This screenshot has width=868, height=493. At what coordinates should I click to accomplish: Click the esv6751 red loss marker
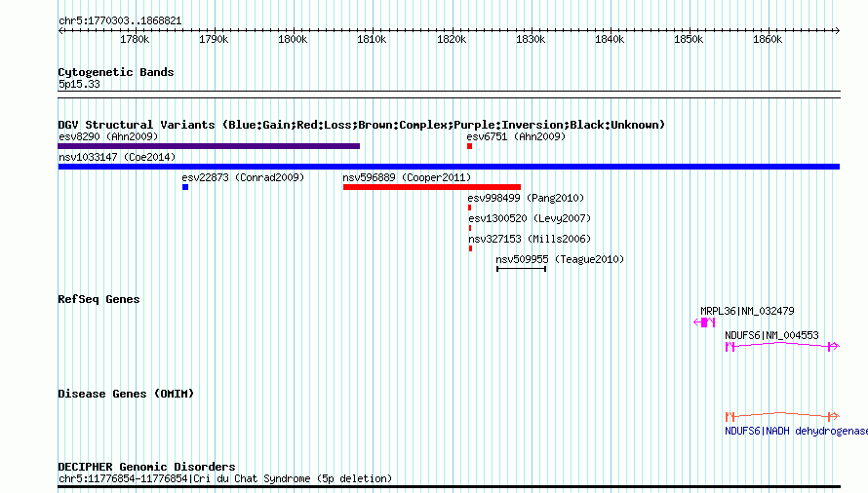click(x=469, y=146)
